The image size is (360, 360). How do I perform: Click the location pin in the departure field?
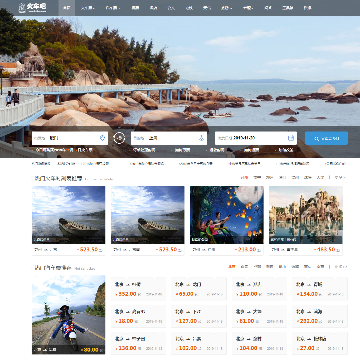102,138
